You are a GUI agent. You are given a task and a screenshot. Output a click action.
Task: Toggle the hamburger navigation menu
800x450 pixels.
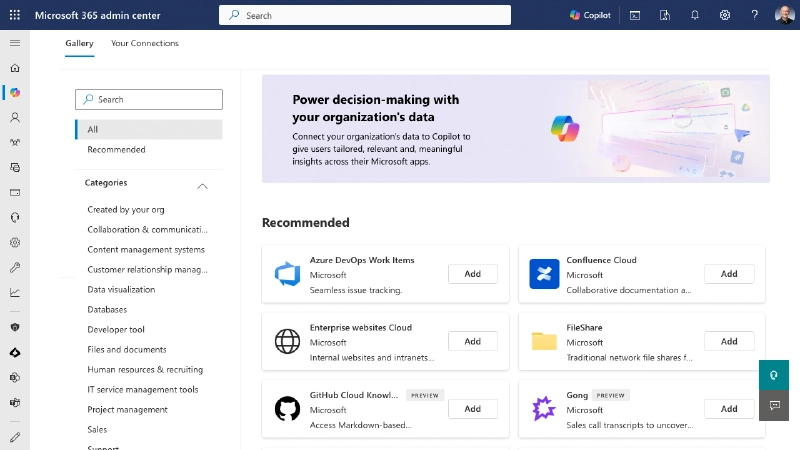[x=15, y=43]
